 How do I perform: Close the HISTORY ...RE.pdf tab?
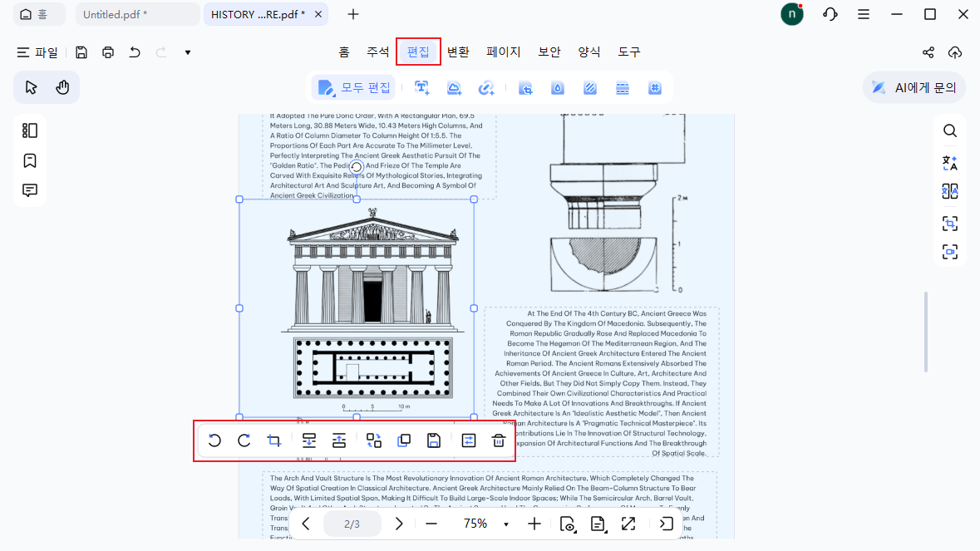click(x=318, y=14)
